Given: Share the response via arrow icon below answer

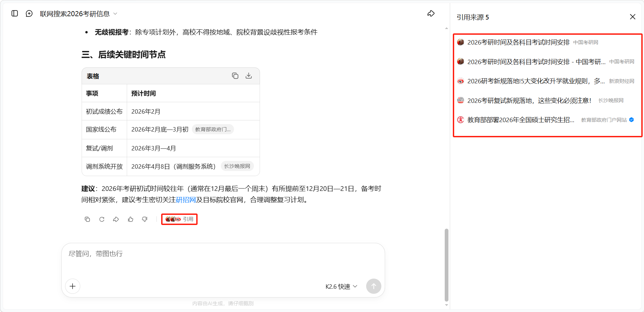Looking at the screenshot, I should click(x=116, y=219).
